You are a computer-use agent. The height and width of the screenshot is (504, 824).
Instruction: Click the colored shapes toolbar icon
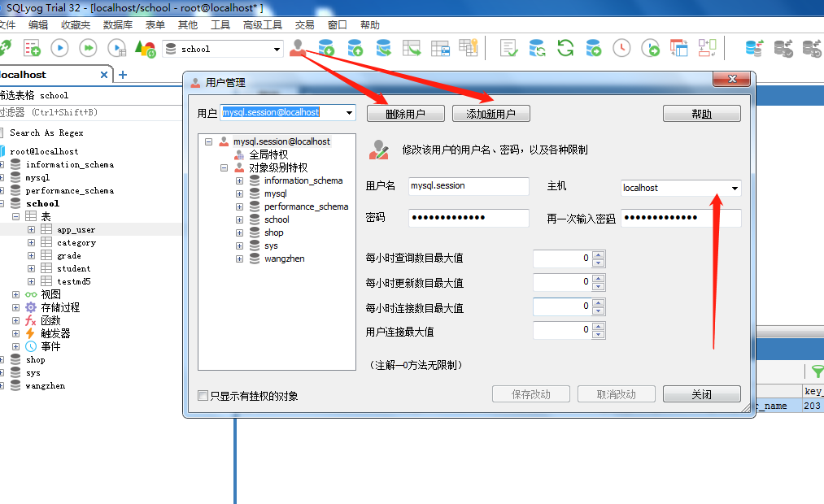(x=146, y=49)
